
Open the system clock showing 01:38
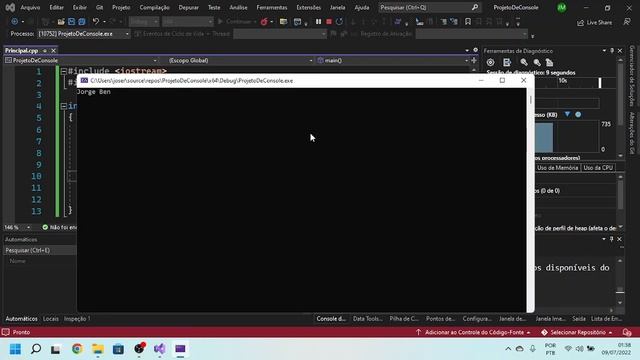pyautogui.click(x=616, y=349)
